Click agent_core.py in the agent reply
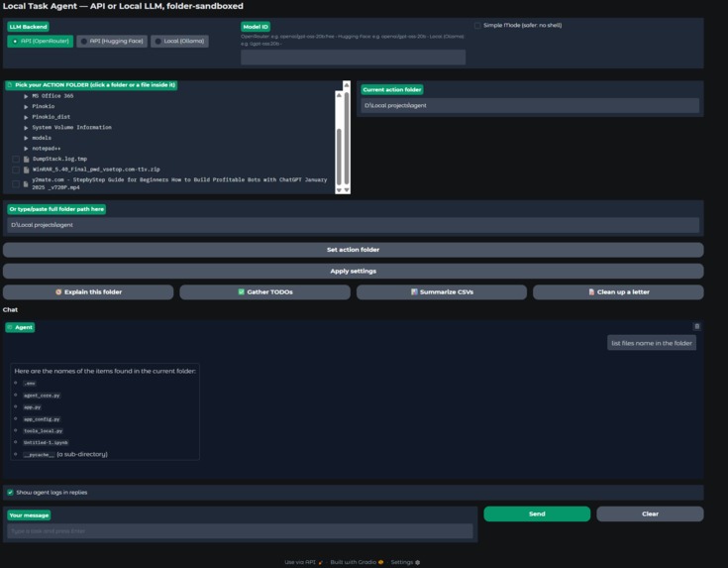 [x=42, y=396]
